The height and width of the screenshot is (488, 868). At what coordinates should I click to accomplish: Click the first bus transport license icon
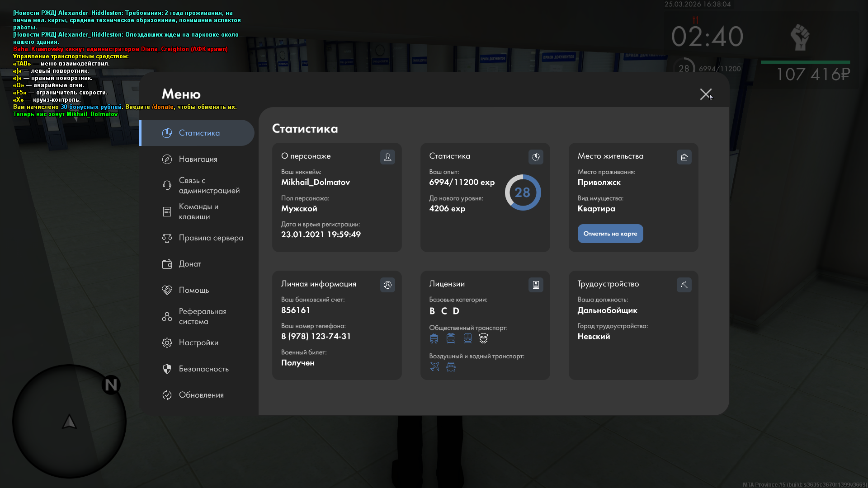[434, 338]
